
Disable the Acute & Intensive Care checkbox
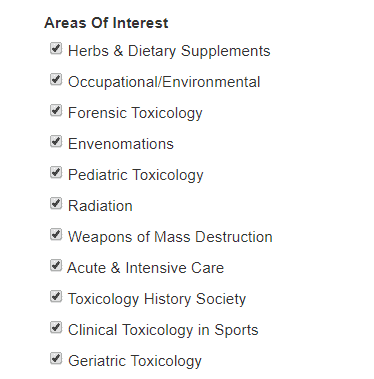tap(56, 265)
